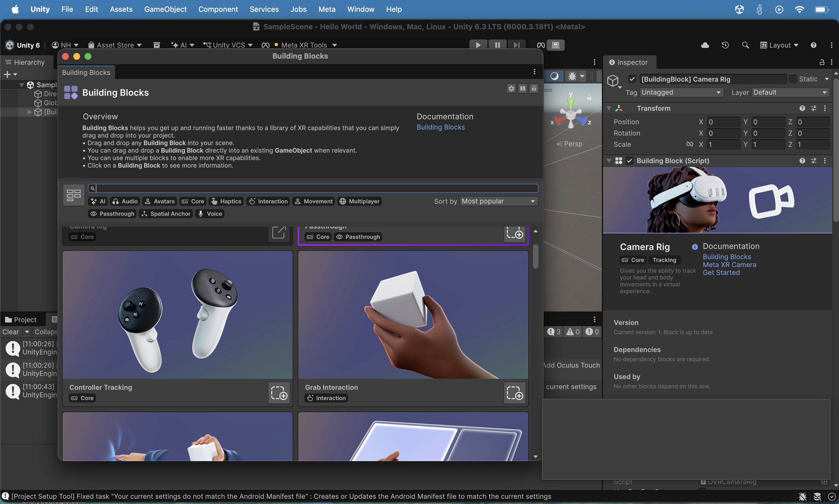Toggle the card grid view icon
This screenshot has height=504, width=839.
(x=74, y=195)
